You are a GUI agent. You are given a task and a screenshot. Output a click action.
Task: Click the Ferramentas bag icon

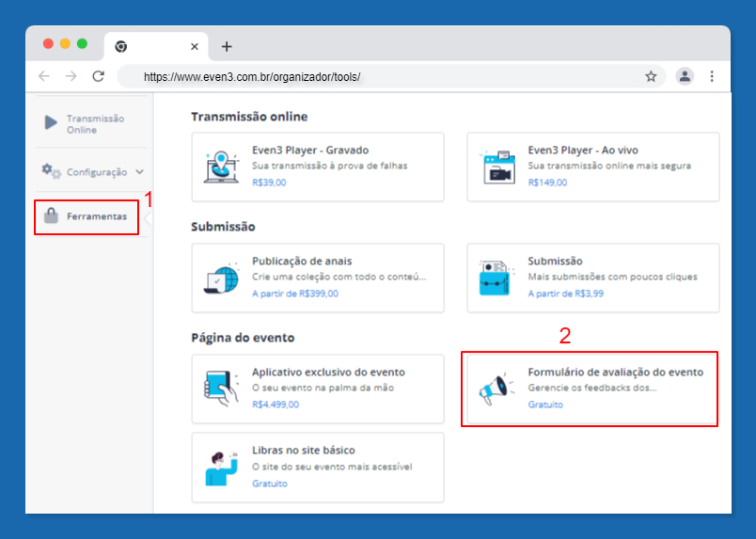(51, 215)
